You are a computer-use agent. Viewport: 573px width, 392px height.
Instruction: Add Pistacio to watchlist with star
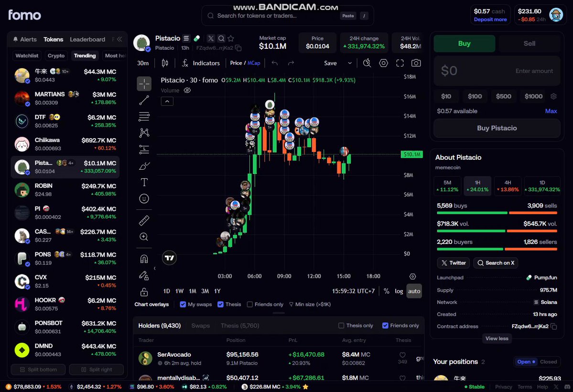click(x=231, y=38)
